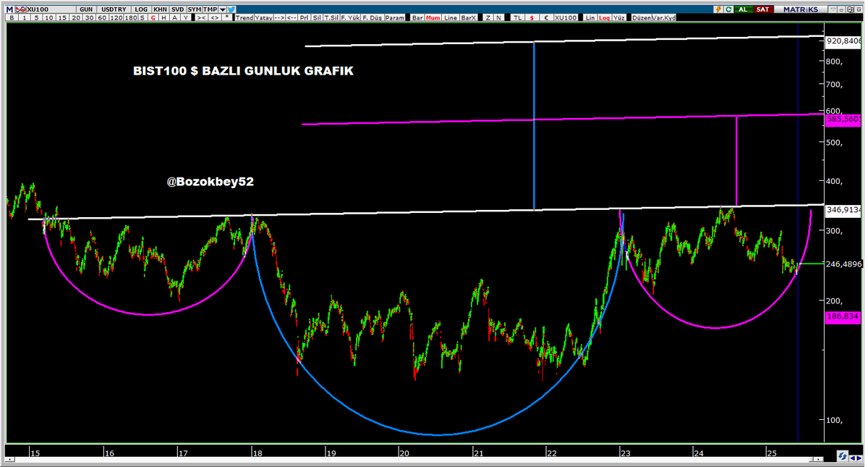The image size is (868, 467).
Task: Click the F. Yük load button
Action: (x=349, y=17)
